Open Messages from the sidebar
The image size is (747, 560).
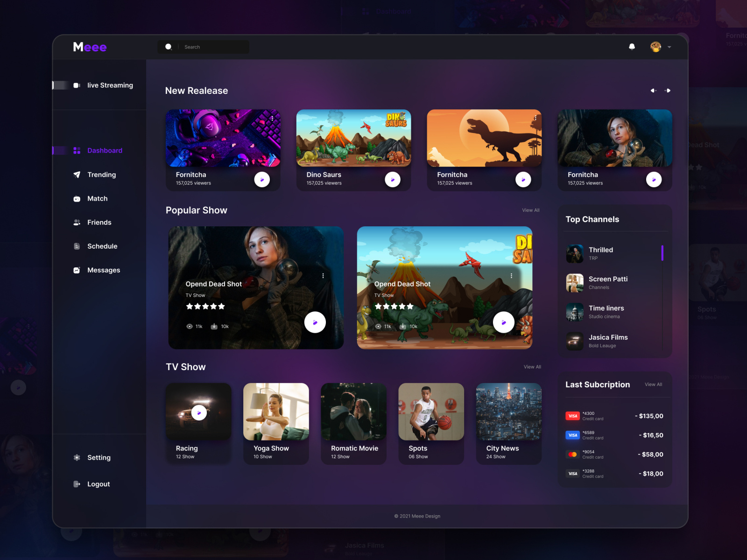point(103,270)
